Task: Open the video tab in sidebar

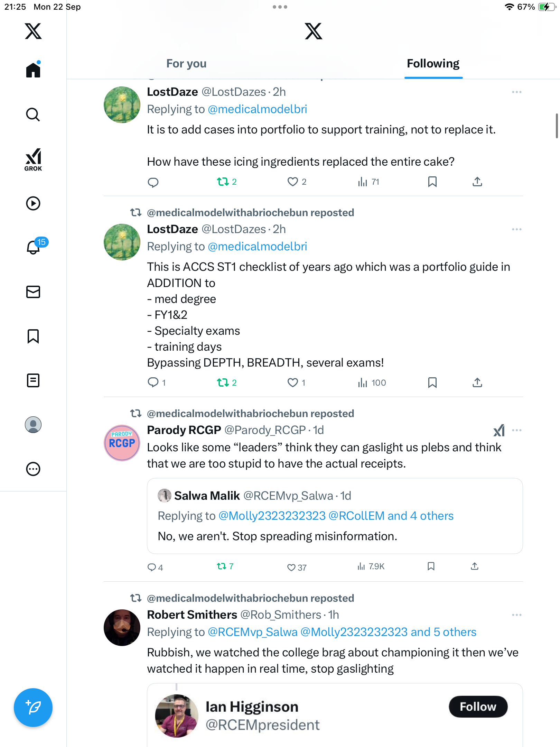Action: tap(33, 203)
